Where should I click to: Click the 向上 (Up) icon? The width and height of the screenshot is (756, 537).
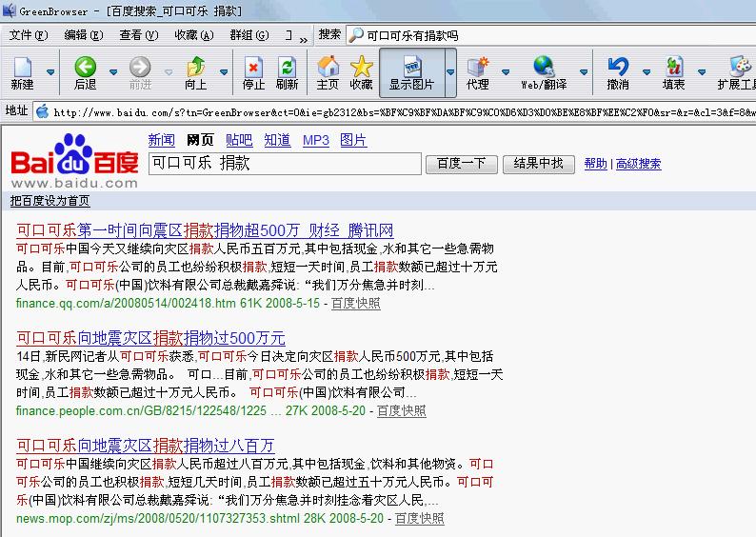coord(195,72)
